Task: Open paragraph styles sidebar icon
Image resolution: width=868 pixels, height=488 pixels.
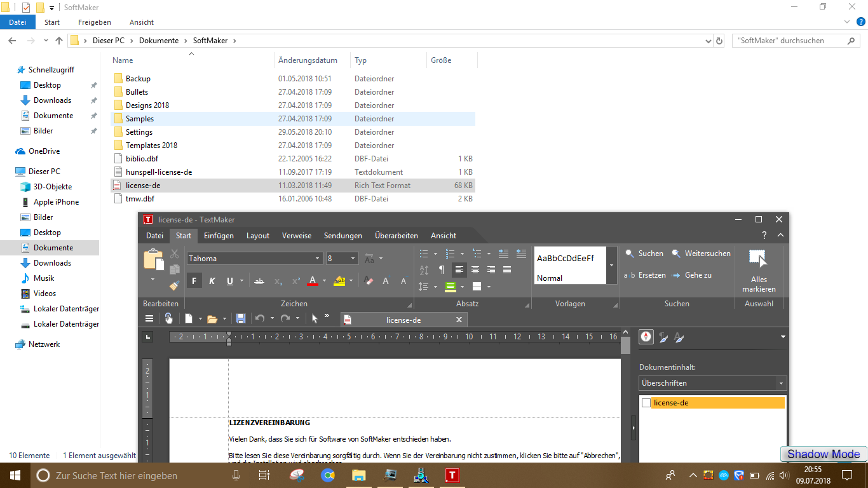Action: pyautogui.click(x=663, y=337)
